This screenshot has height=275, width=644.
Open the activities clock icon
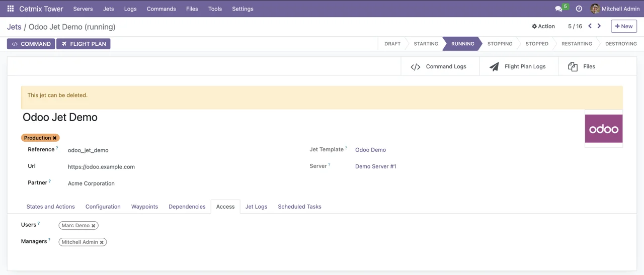579,9
